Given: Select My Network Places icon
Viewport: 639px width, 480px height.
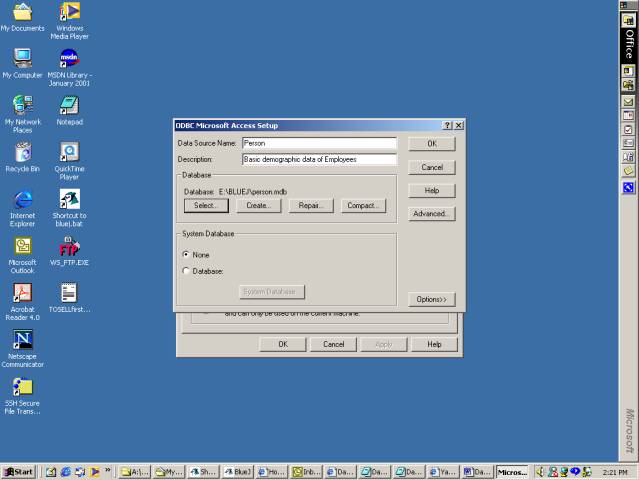Looking at the screenshot, I should coord(22,114).
